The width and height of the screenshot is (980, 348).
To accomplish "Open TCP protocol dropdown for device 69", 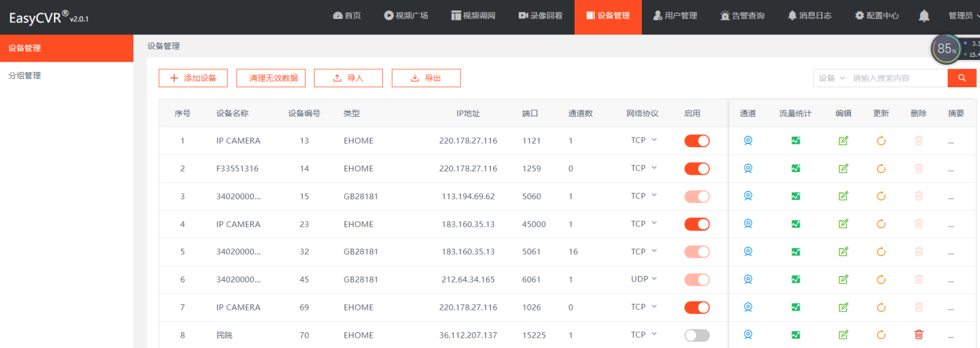I will (x=644, y=306).
